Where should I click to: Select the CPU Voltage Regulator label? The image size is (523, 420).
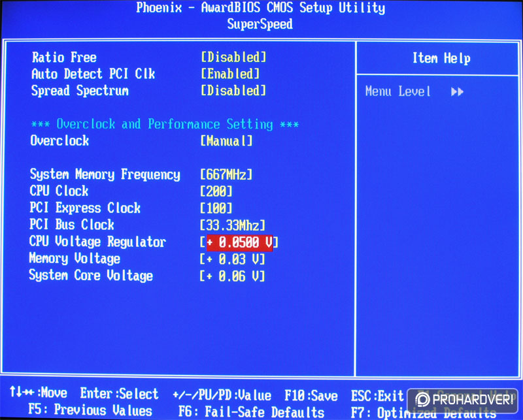(x=97, y=242)
